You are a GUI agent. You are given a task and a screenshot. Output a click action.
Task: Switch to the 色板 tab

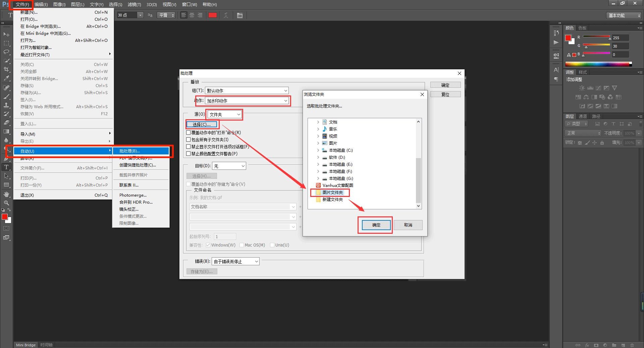[x=582, y=28]
